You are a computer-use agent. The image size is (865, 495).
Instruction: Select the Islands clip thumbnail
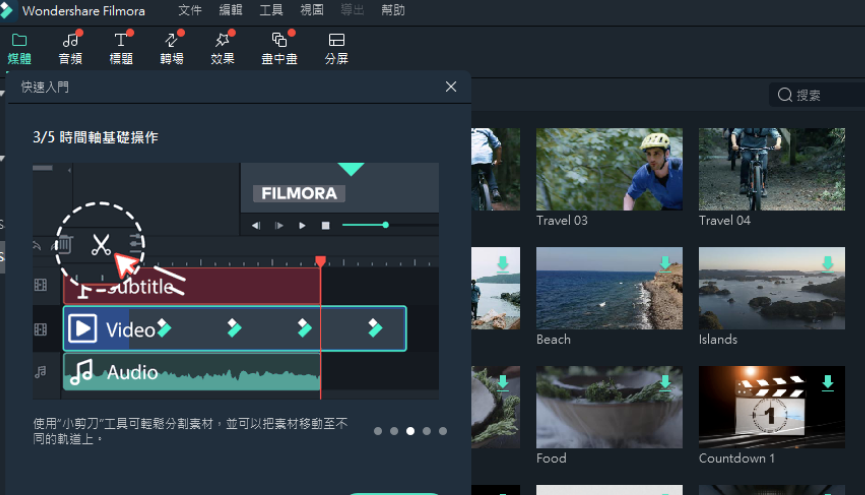point(772,288)
